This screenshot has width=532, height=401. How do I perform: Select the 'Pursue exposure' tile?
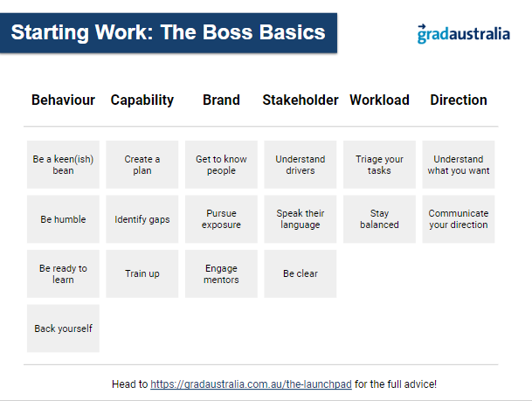(x=221, y=219)
